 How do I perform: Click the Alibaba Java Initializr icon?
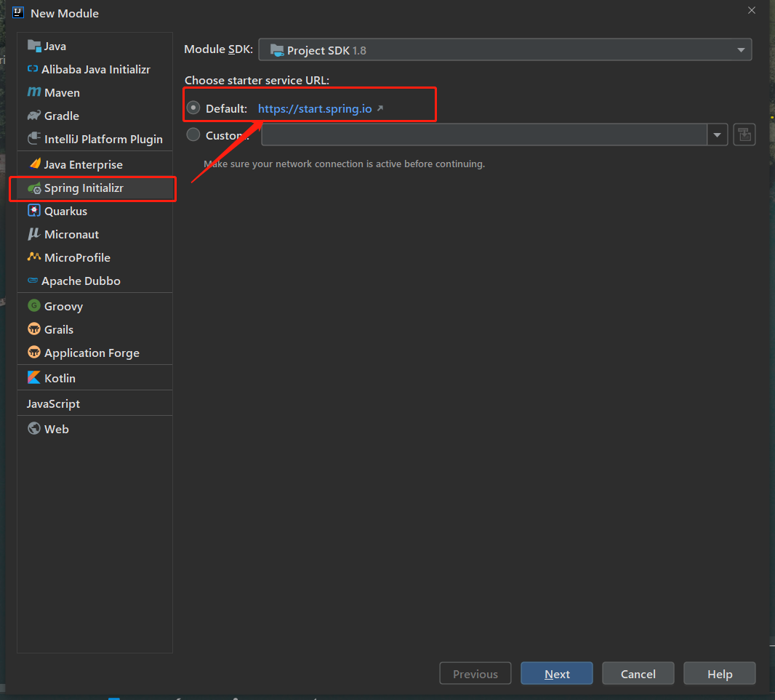[x=33, y=69]
